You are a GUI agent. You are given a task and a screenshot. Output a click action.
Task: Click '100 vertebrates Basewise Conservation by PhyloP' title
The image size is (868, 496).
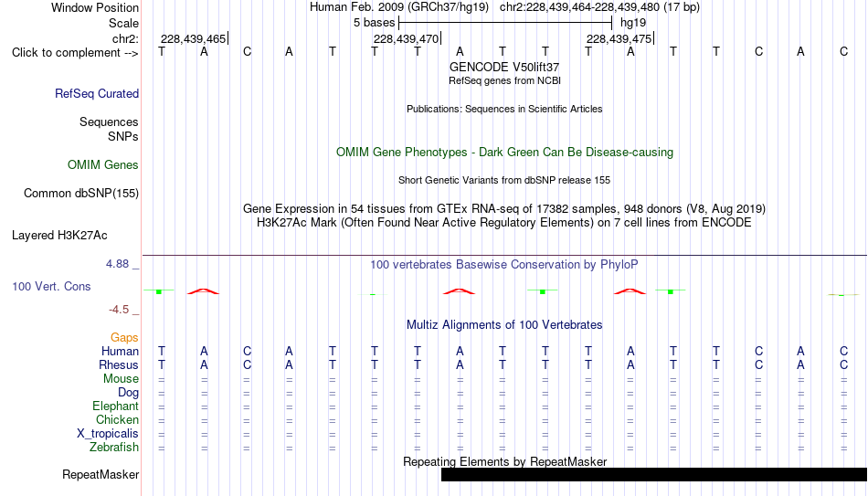[x=504, y=265]
